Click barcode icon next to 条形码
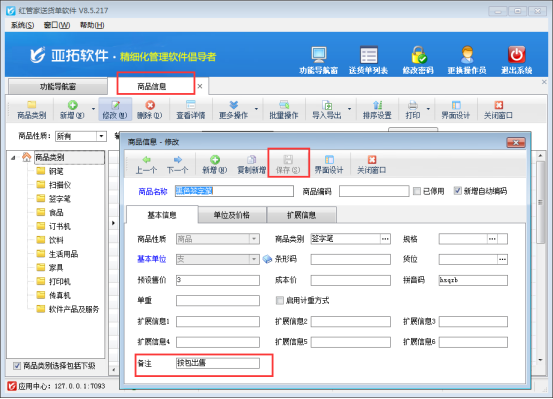553x399 pixels. (267, 259)
